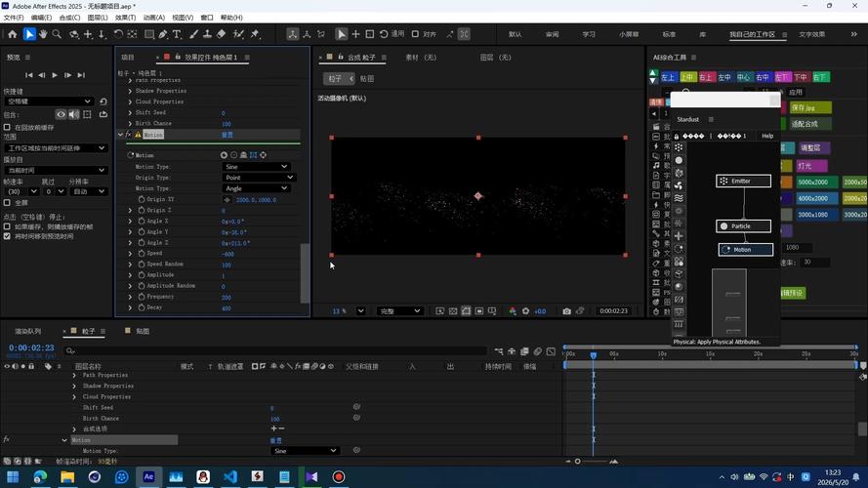
Task: Select the Pen tool
Action: click(163, 34)
